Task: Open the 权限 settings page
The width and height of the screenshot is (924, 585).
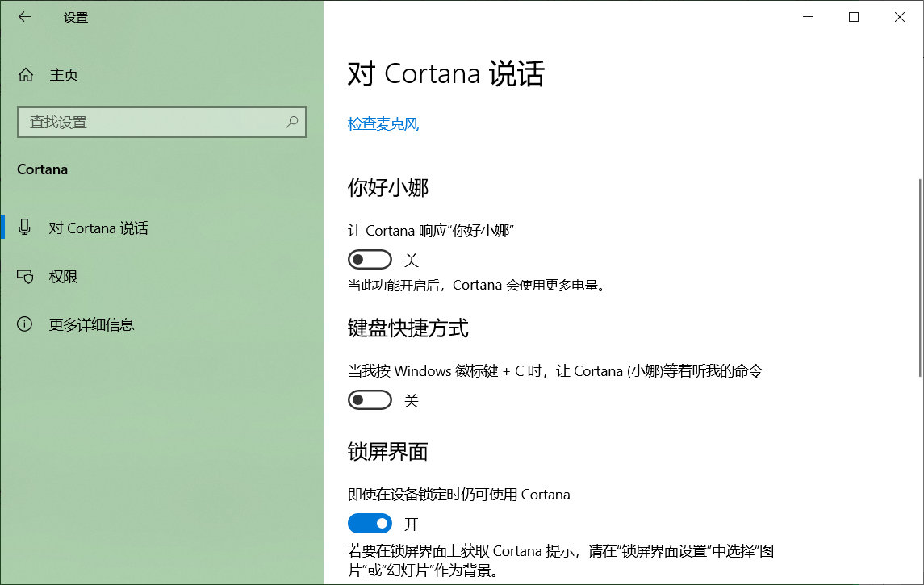Action: 63,276
